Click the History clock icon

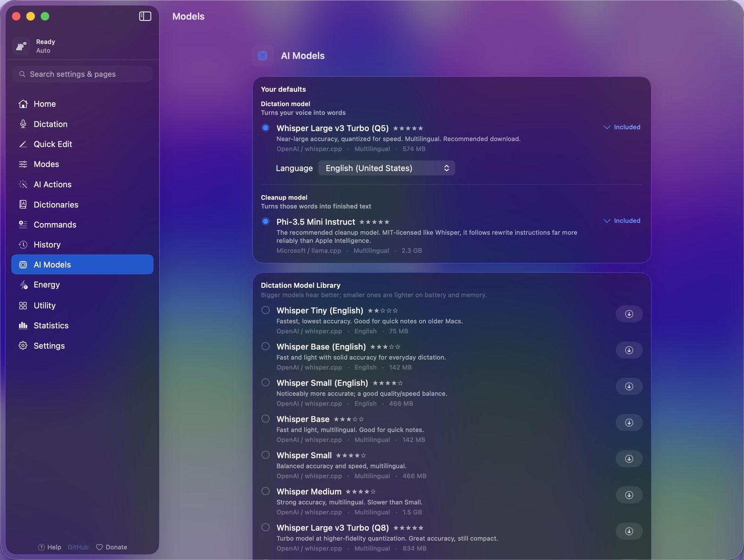[x=23, y=245]
